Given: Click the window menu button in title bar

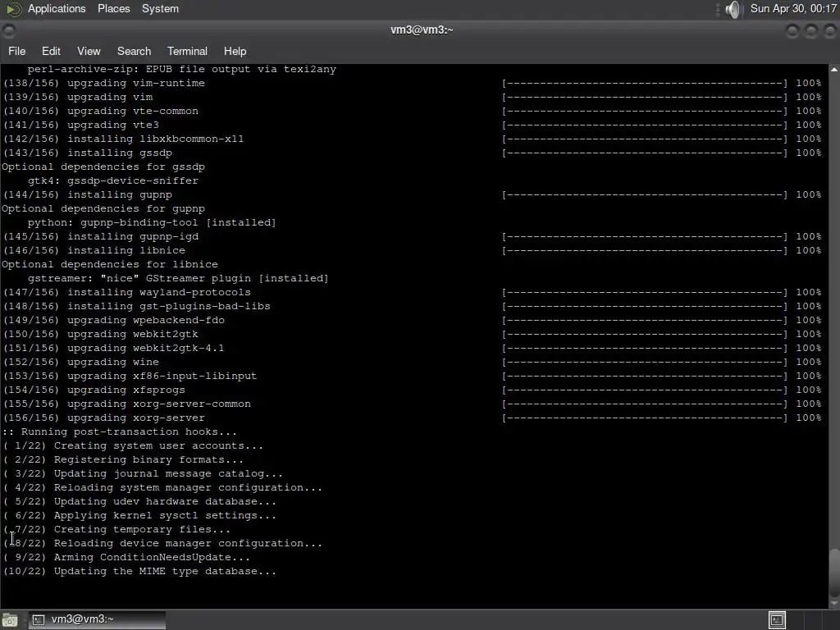Looking at the screenshot, I should pos(8,31).
